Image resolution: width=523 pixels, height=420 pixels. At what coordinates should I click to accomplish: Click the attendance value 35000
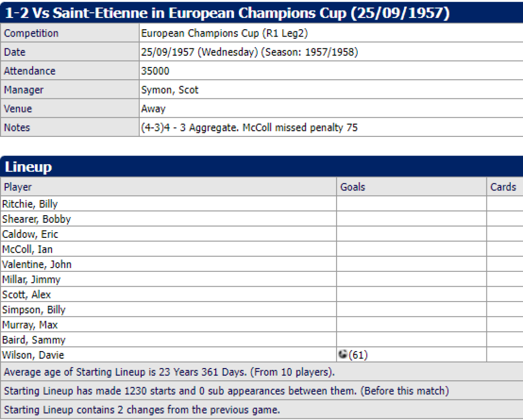click(155, 71)
